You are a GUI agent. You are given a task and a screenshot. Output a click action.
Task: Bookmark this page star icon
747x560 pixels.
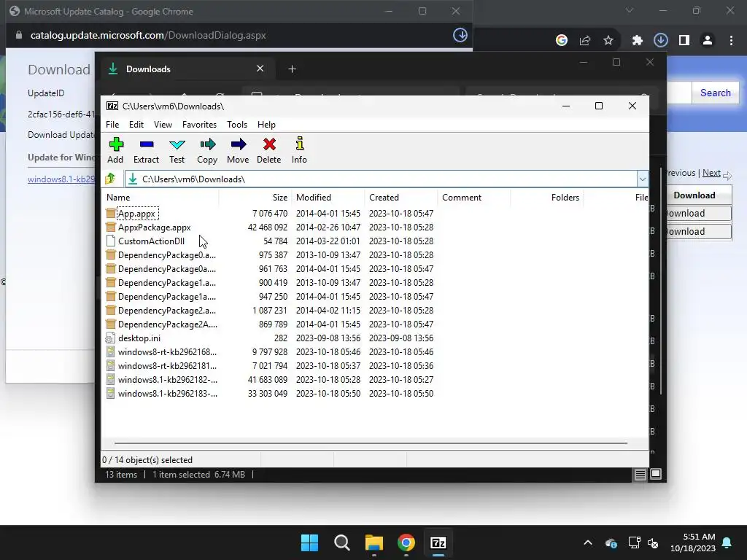click(x=608, y=41)
